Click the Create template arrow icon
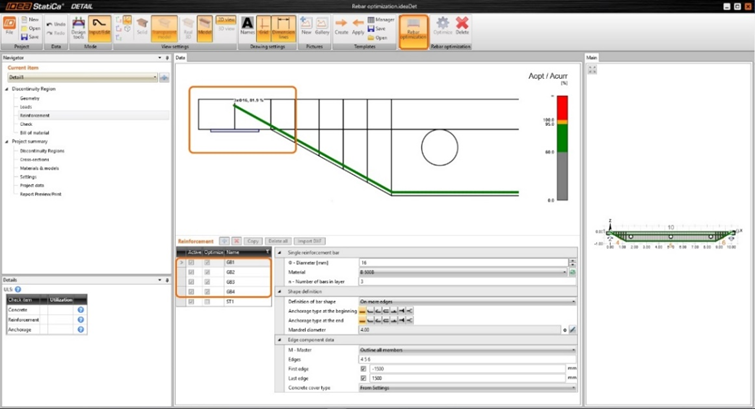Image resolution: width=755 pixels, height=409 pixels. [x=342, y=23]
